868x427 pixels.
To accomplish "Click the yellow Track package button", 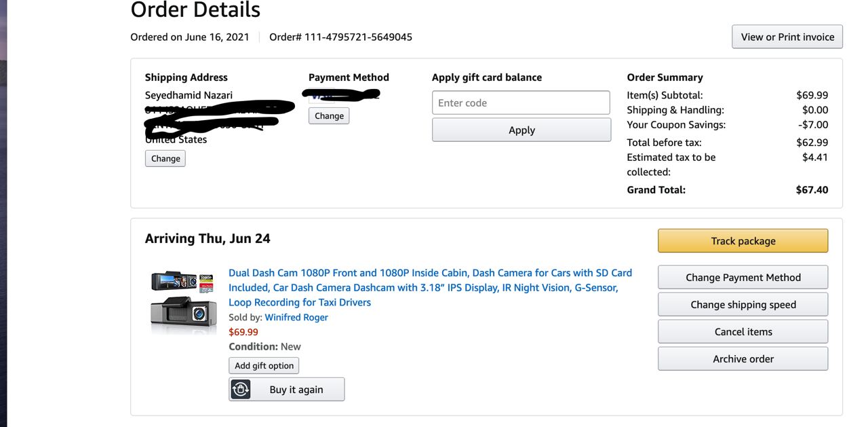I will 743,241.
